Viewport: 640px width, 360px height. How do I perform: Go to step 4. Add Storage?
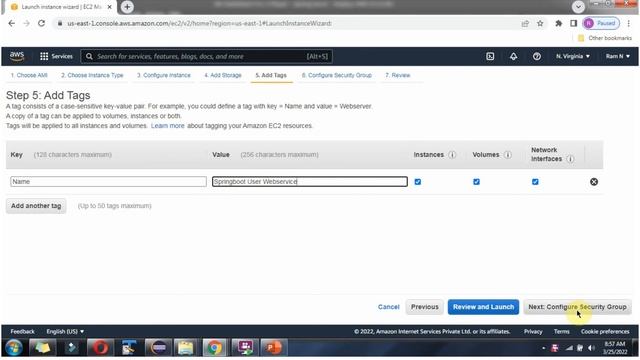[x=223, y=75]
